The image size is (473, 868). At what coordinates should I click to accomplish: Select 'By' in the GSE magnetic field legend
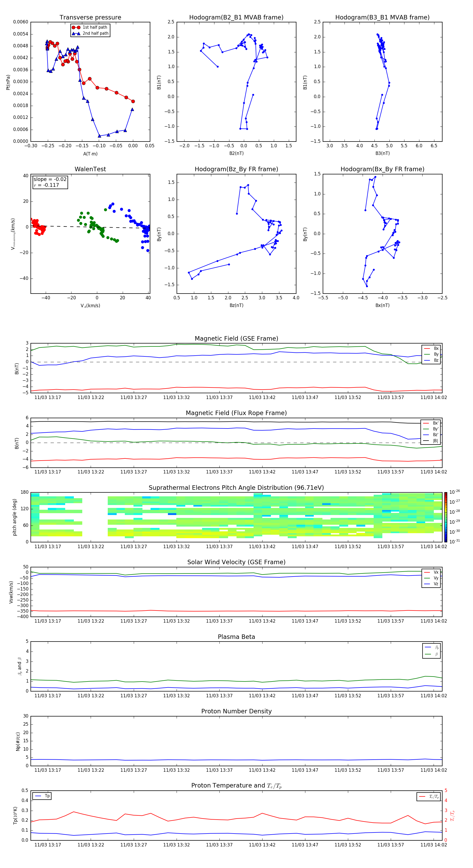tap(431, 354)
